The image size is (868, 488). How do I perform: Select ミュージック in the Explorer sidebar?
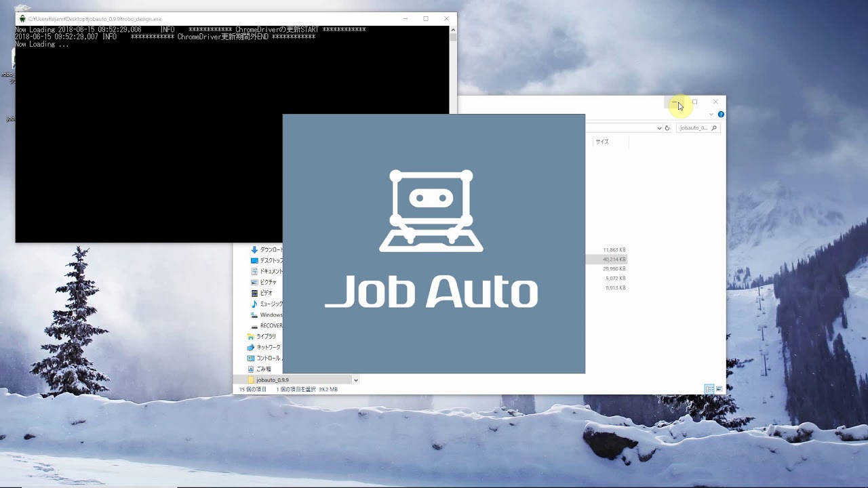[267, 304]
